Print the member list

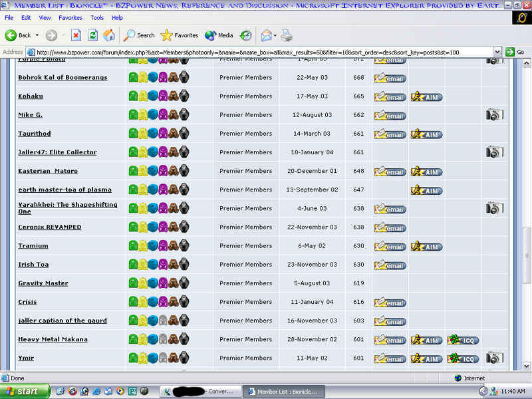pos(286,35)
